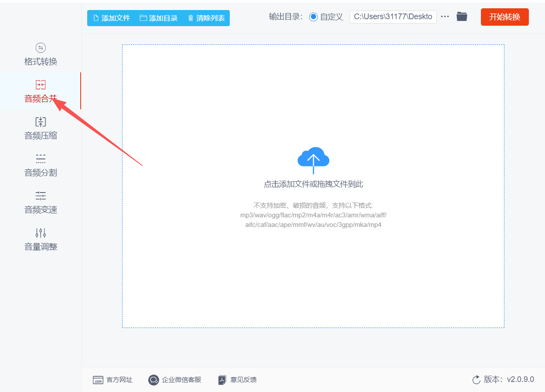Viewport: 545px width, 392px height.
Task: Switch to 音频分割 audio split tab
Action: (x=41, y=166)
